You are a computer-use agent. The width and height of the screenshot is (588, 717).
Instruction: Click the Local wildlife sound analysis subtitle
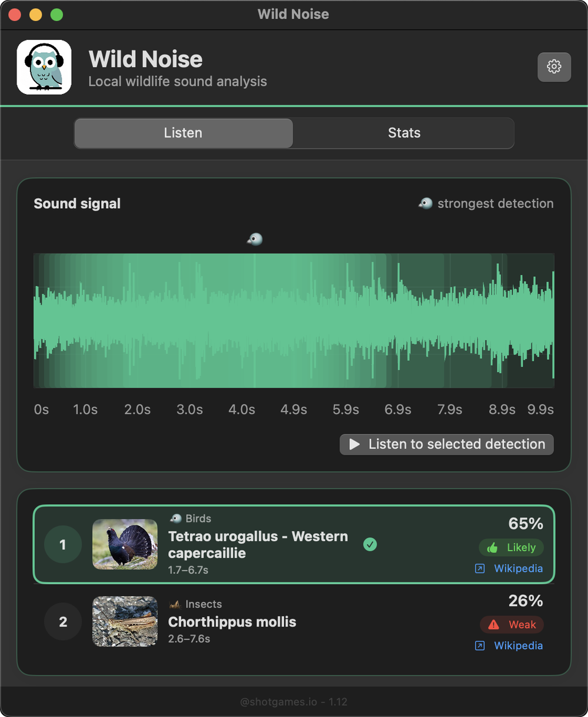(x=178, y=81)
